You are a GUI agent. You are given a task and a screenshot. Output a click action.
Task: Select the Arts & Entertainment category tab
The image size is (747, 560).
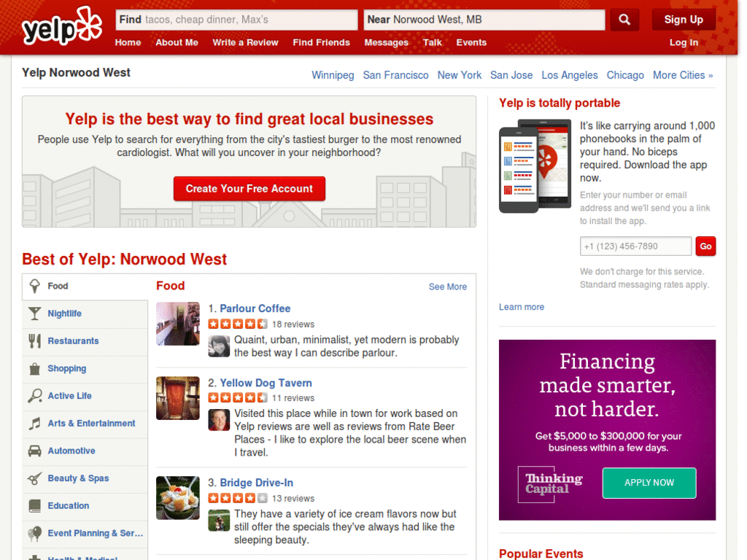pos(85,424)
